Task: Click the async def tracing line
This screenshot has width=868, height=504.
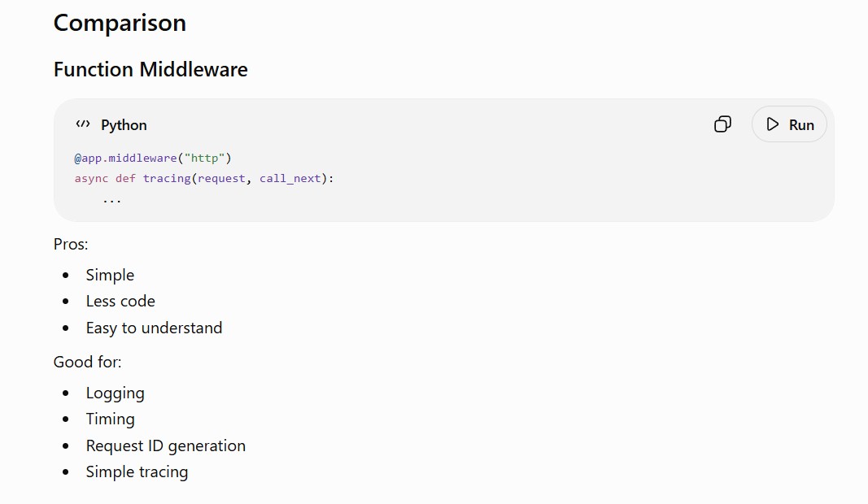Action: [x=204, y=179]
